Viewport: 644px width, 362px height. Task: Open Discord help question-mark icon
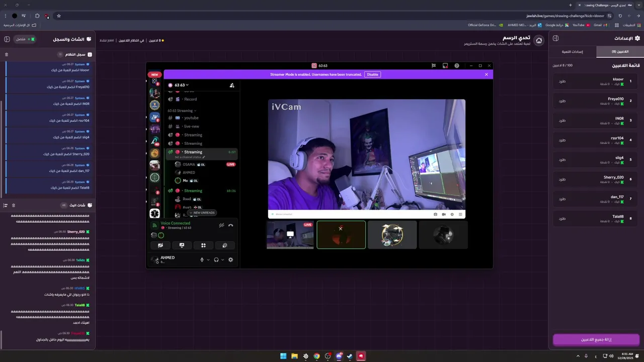pos(457,66)
